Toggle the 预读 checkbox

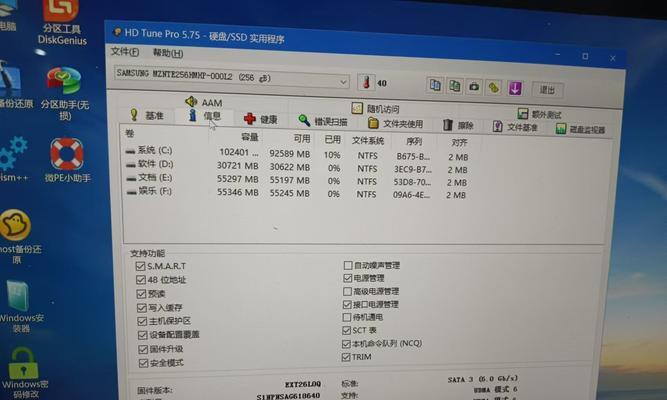coord(141,294)
